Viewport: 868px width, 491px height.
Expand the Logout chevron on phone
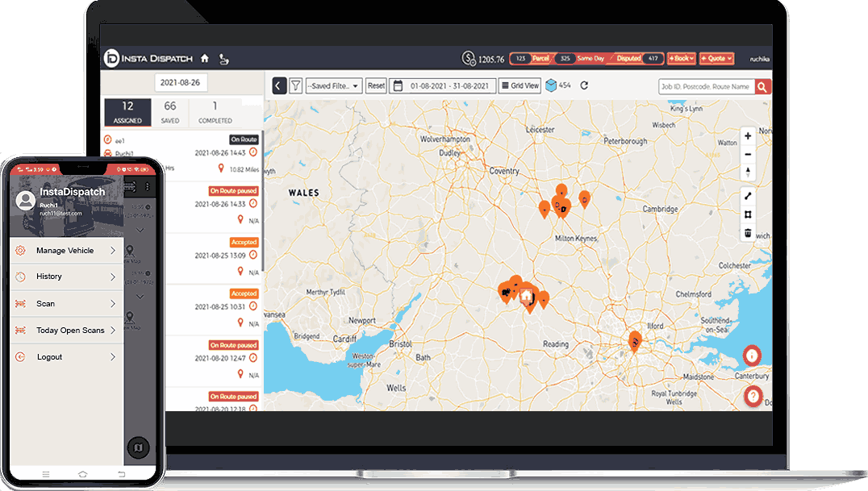click(113, 357)
